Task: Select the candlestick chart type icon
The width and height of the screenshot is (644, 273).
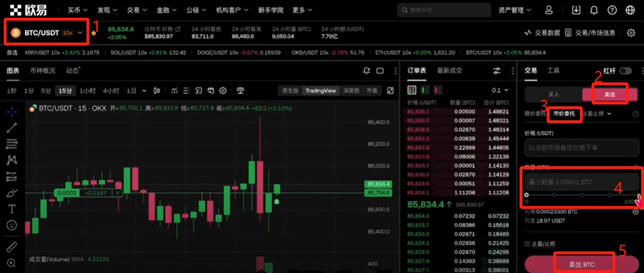Action: pos(157,90)
